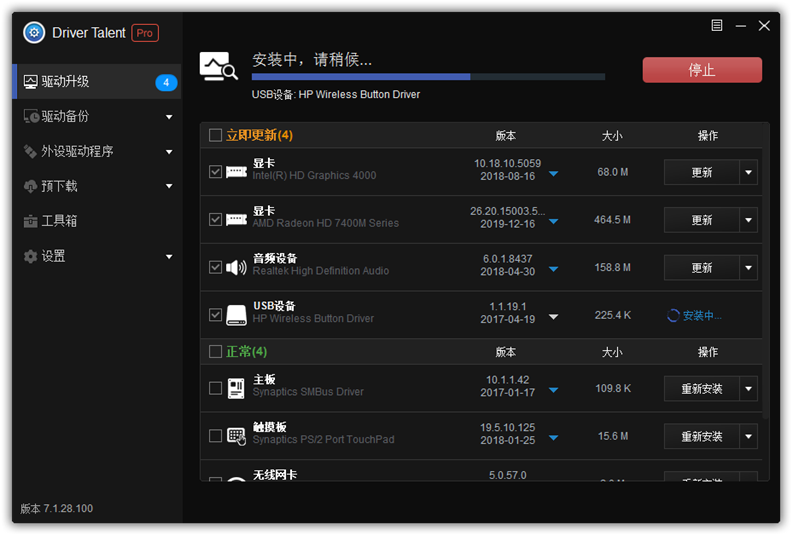Open version dropdown for Intel HD Graphics 4000
The image size is (792, 535).
pyautogui.click(x=554, y=174)
